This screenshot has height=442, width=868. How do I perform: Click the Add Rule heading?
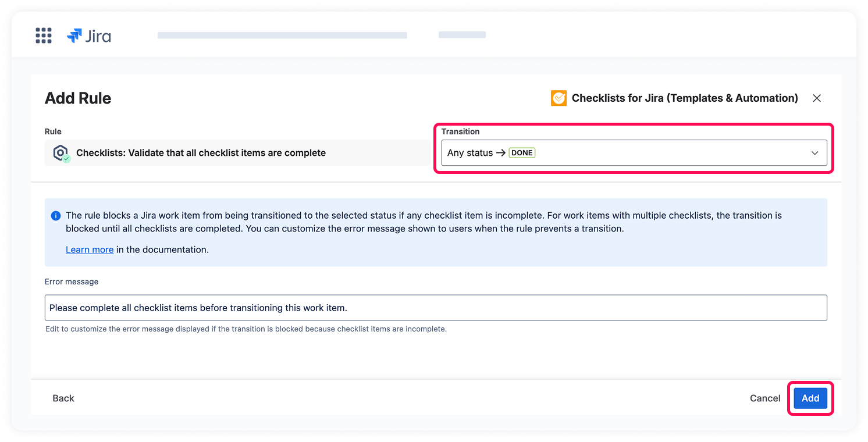tap(78, 98)
